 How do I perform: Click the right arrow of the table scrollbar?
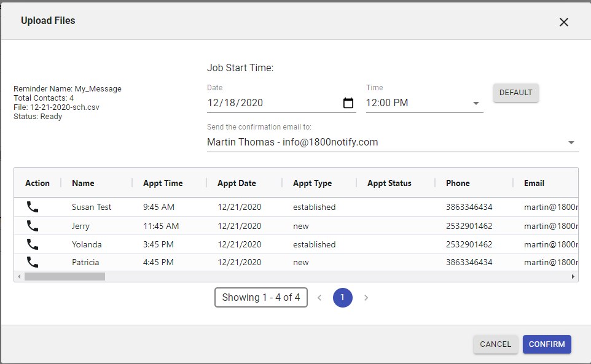pos(573,277)
